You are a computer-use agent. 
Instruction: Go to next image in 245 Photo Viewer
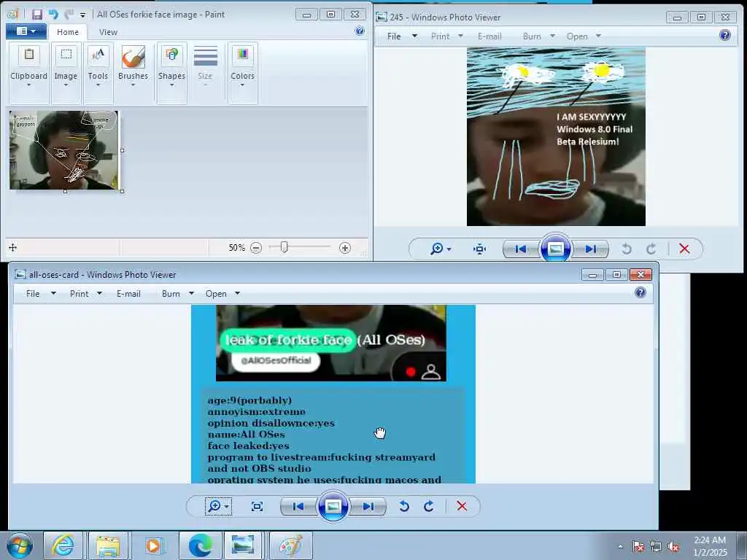[x=591, y=249]
